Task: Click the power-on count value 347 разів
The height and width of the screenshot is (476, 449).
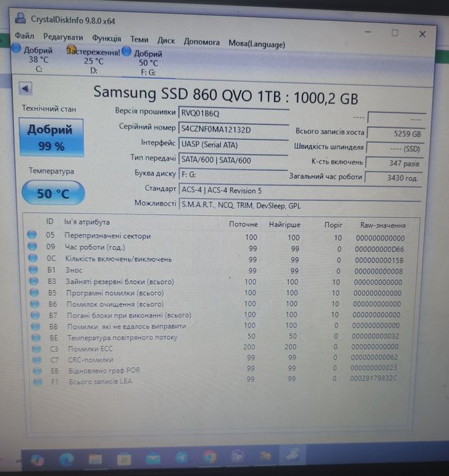Action: [394, 163]
